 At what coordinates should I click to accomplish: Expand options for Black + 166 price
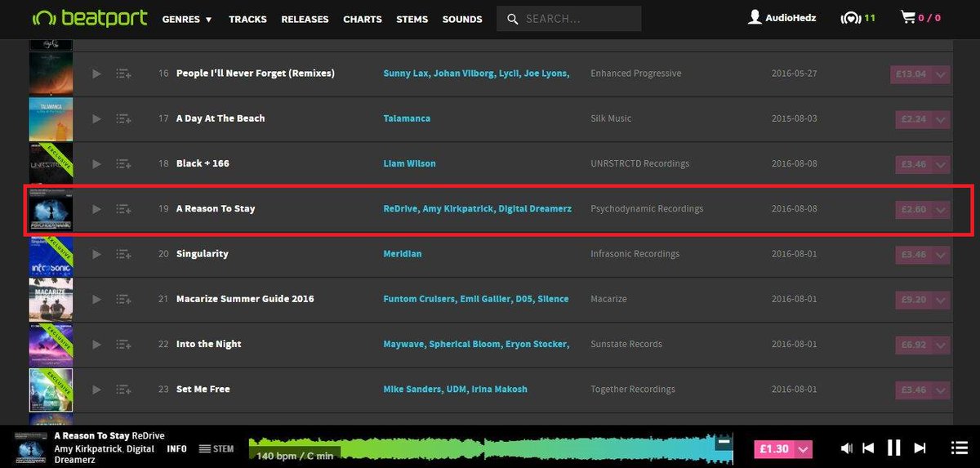point(941,163)
